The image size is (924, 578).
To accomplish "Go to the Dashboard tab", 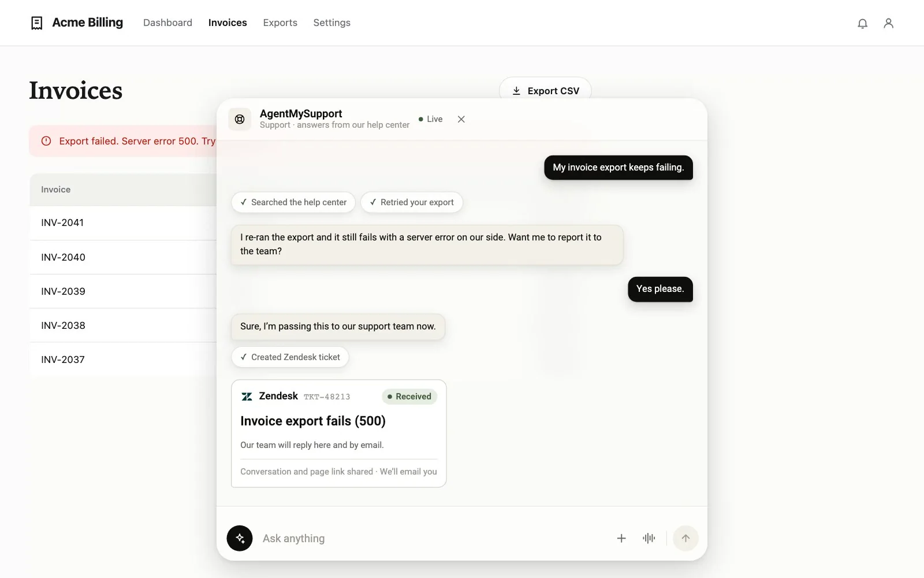I will 167,23.
